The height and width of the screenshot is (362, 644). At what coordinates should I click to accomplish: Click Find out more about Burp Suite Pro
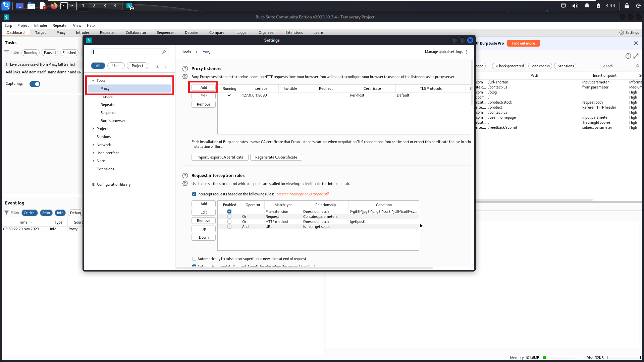523,43
